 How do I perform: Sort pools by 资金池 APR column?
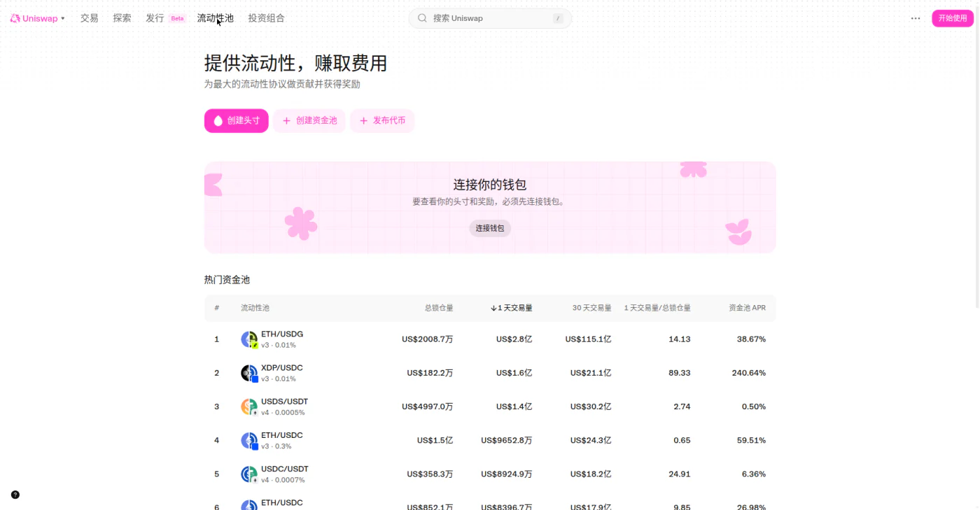pyautogui.click(x=748, y=308)
